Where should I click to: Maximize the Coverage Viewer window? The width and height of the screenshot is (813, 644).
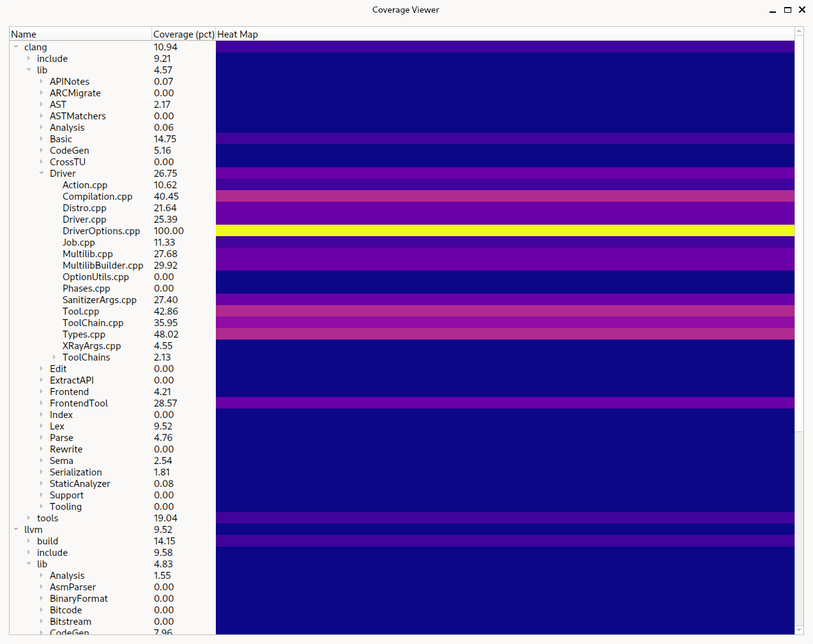tap(787, 10)
